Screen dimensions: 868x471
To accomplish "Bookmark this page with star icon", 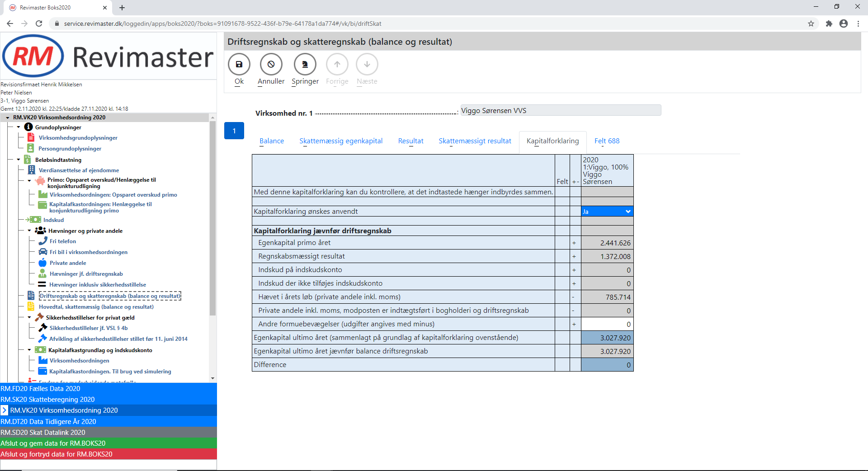I will click(x=811, y=24).
